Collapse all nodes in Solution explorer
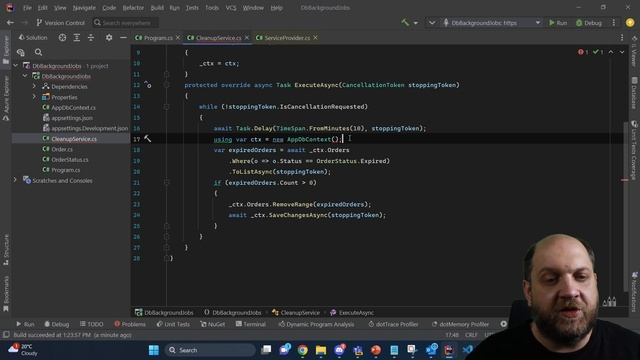640x360 pixels. pos(91,38)
